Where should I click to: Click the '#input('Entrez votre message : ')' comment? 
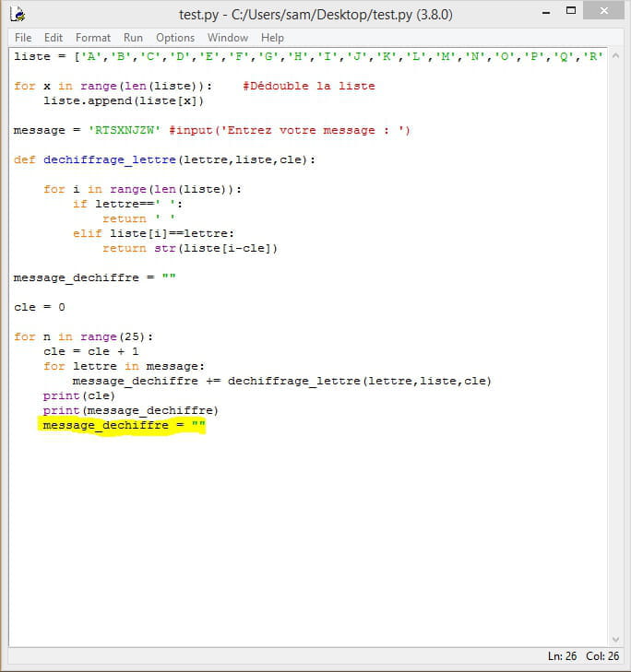290,130
